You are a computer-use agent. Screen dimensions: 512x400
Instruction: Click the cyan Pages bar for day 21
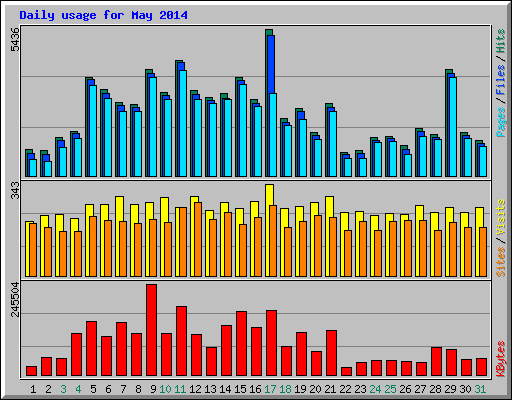[x=333, y=144]
